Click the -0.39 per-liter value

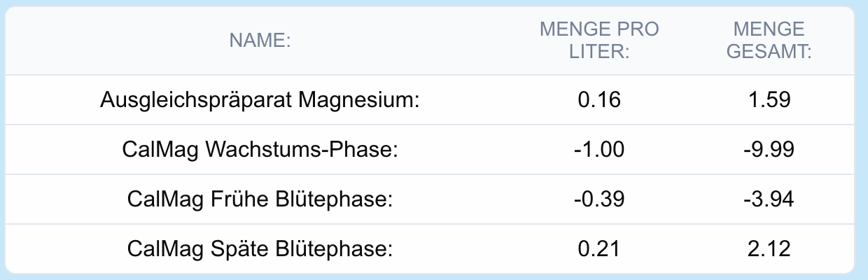coord(599,199)
